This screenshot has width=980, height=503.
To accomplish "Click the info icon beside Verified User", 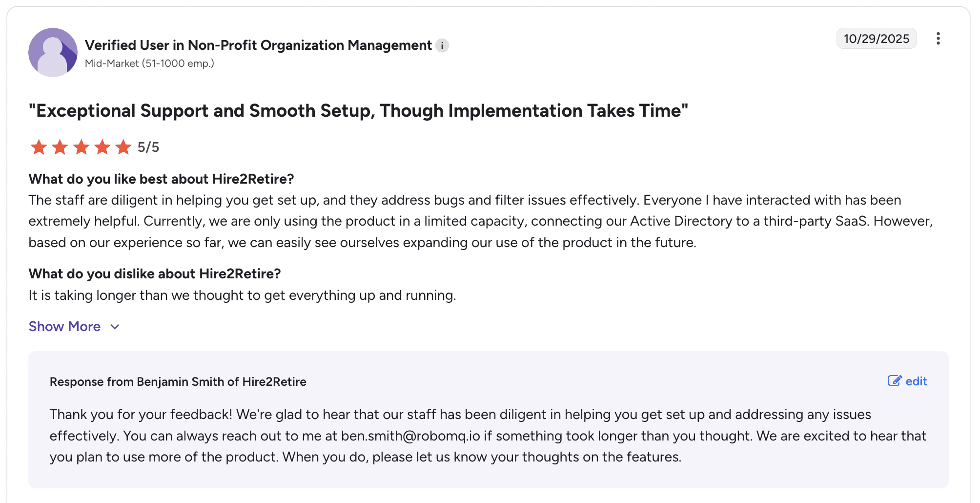I will [x=442, y=45].
